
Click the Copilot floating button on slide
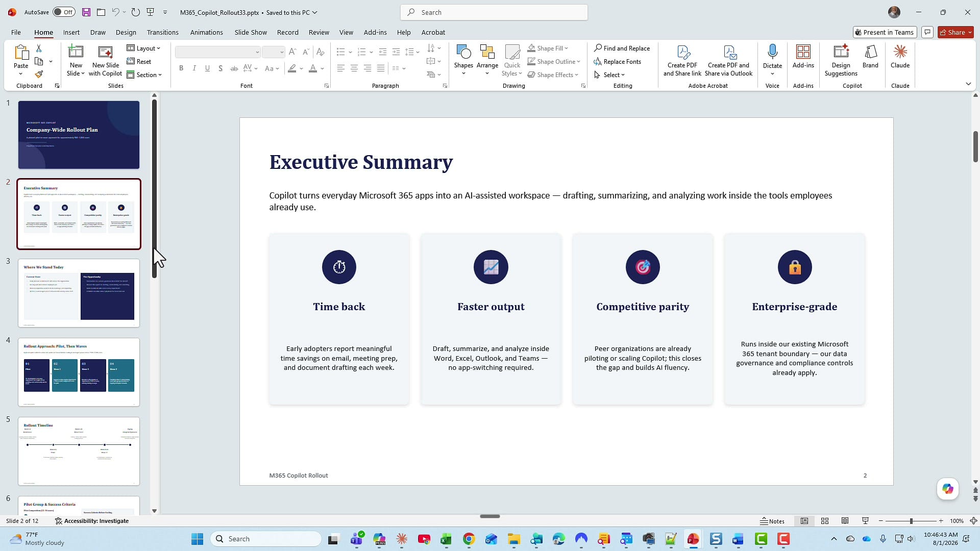pos(948,489)
